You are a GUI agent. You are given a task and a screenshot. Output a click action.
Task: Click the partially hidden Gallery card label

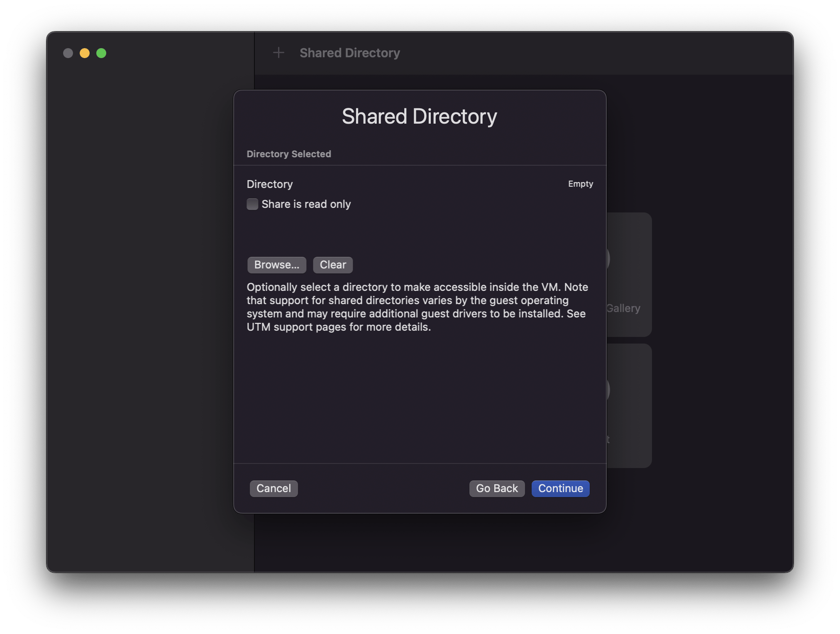tap(624, 308)
